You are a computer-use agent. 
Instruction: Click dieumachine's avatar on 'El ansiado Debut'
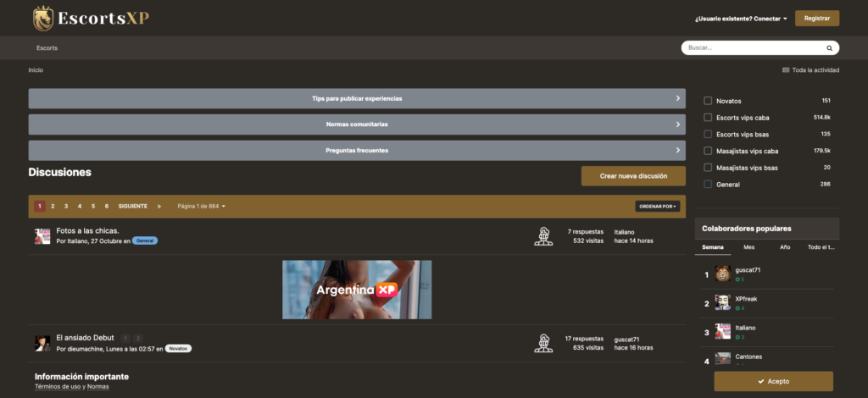pos(42,343)
